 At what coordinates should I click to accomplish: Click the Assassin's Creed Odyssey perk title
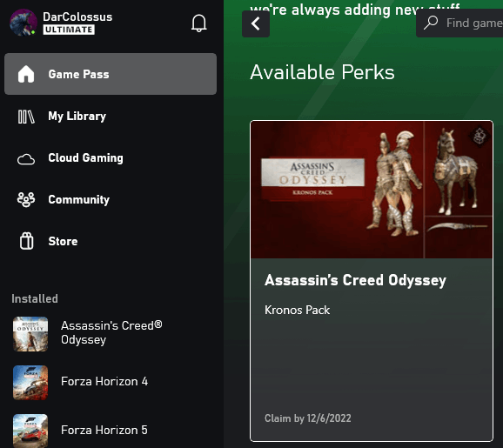pos(355,280)
